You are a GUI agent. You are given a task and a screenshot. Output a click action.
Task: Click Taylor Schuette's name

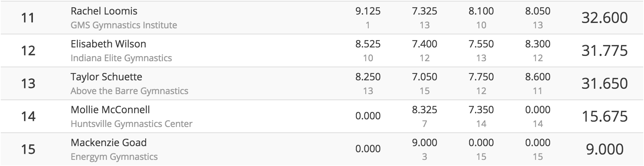pos(106,77)
